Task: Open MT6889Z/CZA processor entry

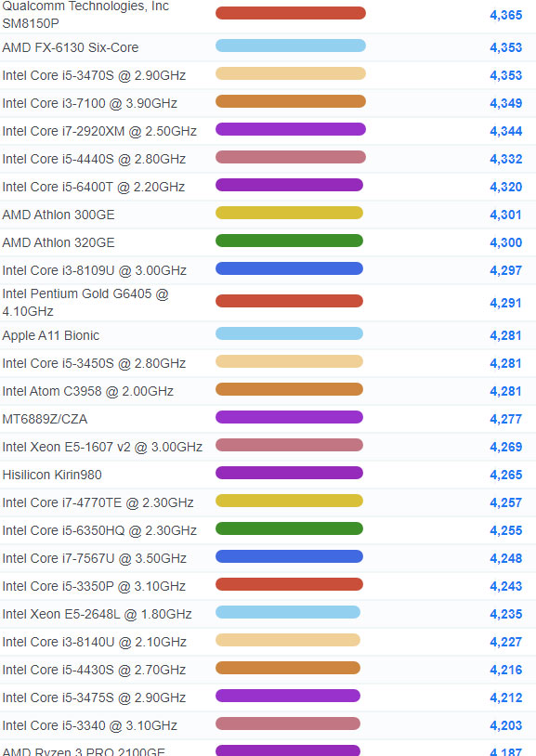Action: pos(45,419)
